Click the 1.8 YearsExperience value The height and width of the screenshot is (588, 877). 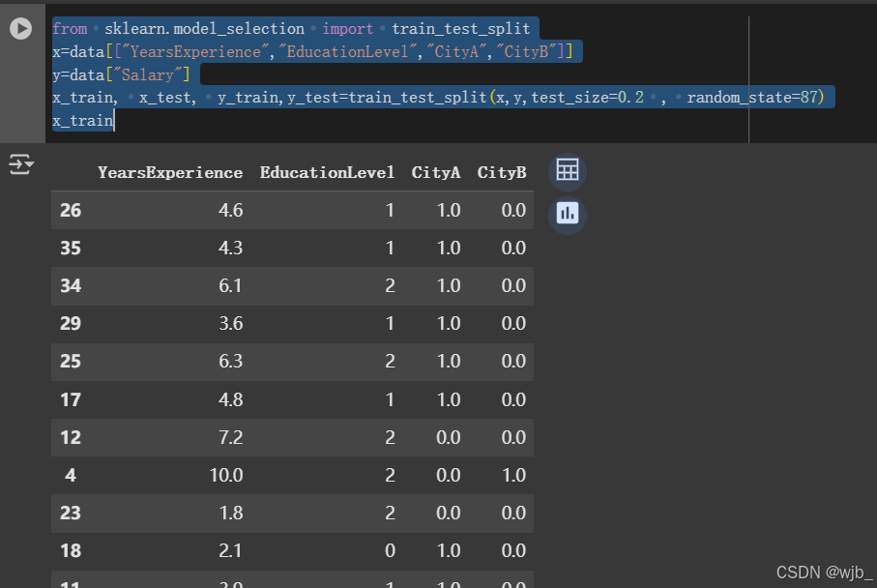(x=230, y=513)
